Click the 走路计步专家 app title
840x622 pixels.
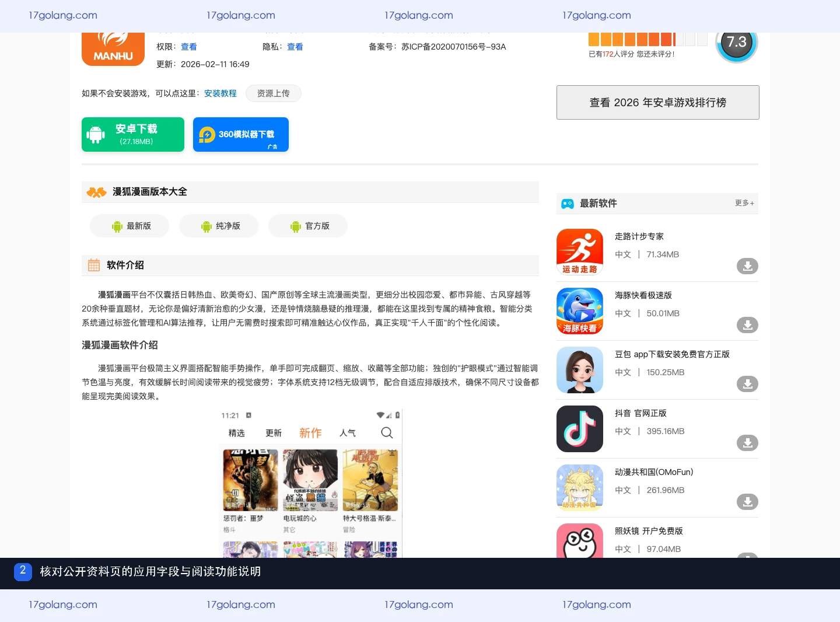pos(639,236)
